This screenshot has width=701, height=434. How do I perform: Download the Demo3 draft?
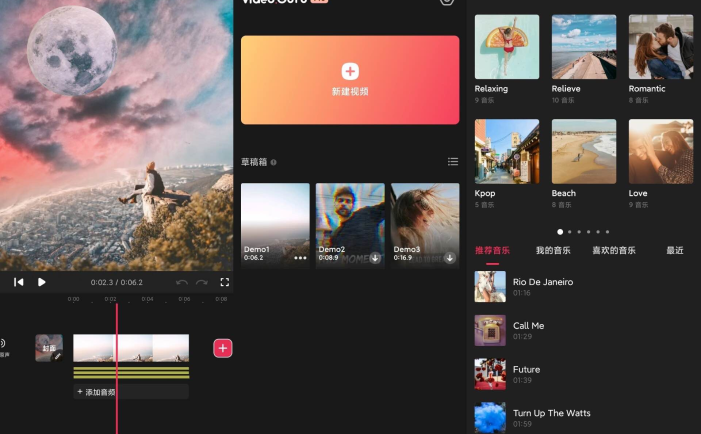click(450, 258)
